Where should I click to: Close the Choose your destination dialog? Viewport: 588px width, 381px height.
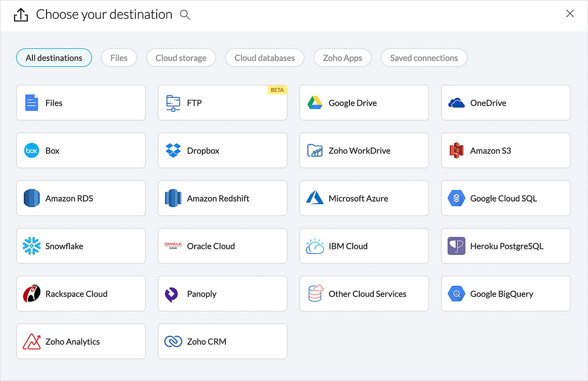point(570,14)
